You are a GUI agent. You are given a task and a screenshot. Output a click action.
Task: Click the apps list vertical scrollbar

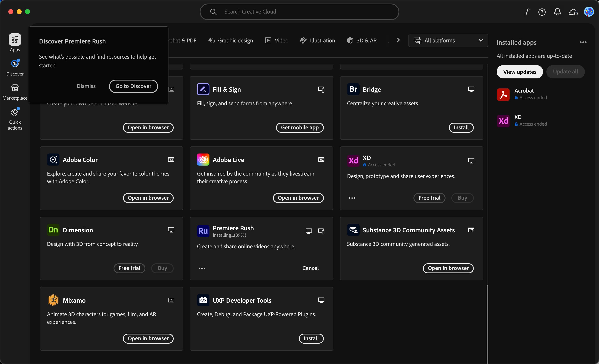pos(487,324)
